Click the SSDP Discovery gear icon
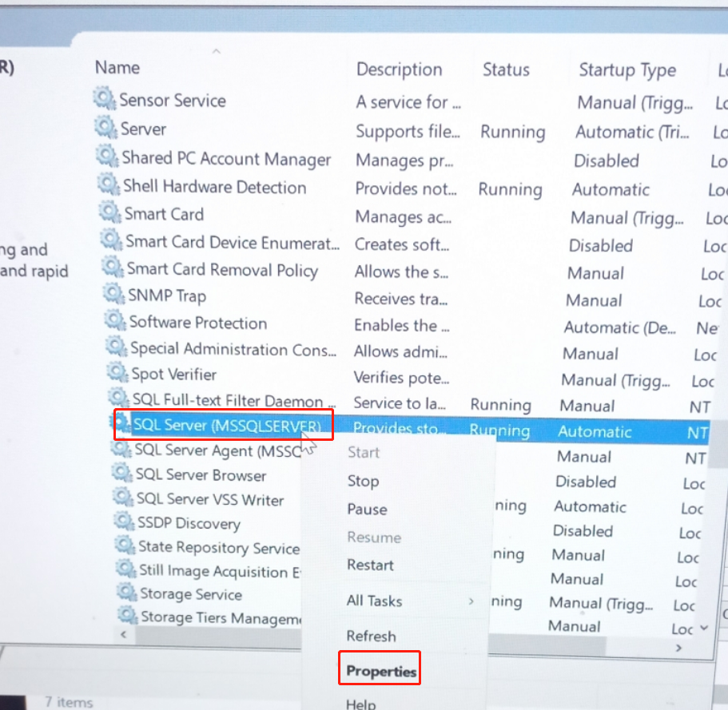Image resolution: width=728 pixels, height=710 pixels. 125,522
